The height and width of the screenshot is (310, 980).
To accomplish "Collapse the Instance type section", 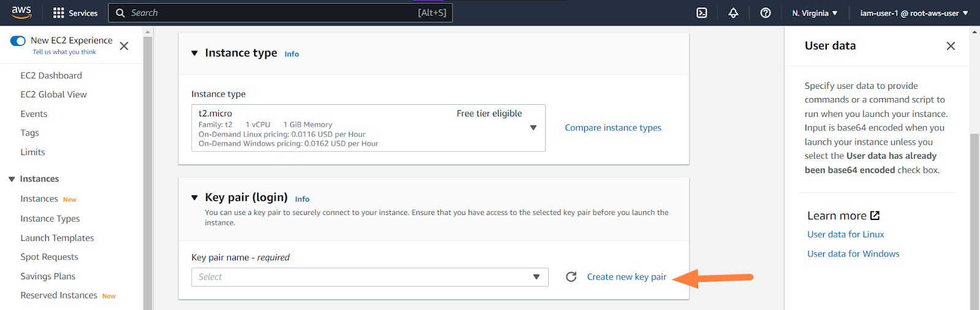I will click(195, 53).
